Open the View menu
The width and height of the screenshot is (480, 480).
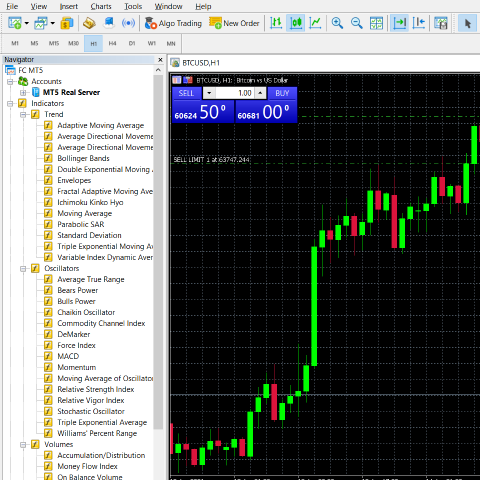coord(39,6)
